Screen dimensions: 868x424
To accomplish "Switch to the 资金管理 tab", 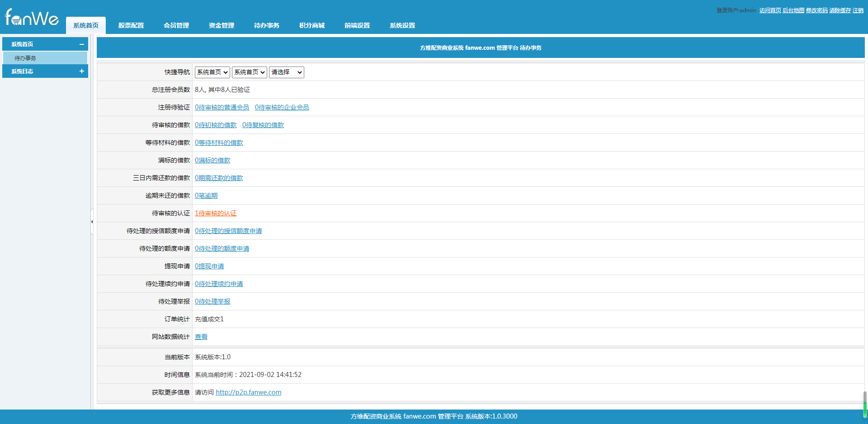I will pyautogui.click(x=222, y=25).
